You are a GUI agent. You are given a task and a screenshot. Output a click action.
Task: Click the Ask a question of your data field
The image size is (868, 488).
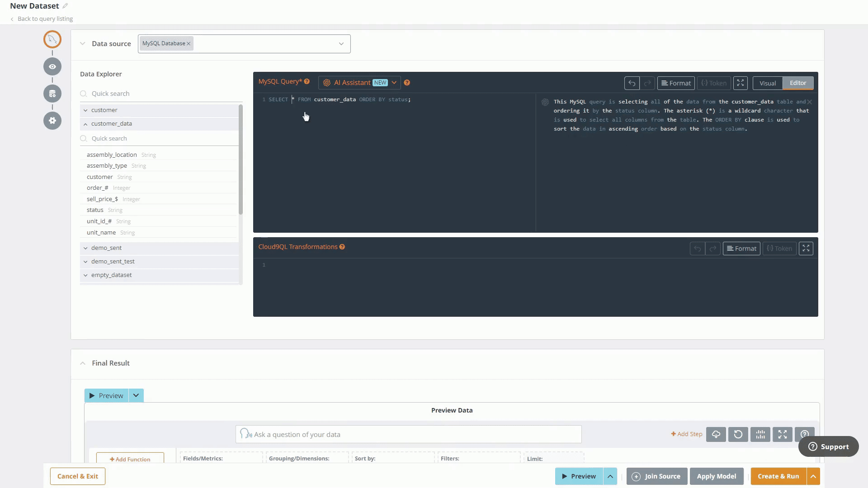pyautogui.click(x=408, y=434)
